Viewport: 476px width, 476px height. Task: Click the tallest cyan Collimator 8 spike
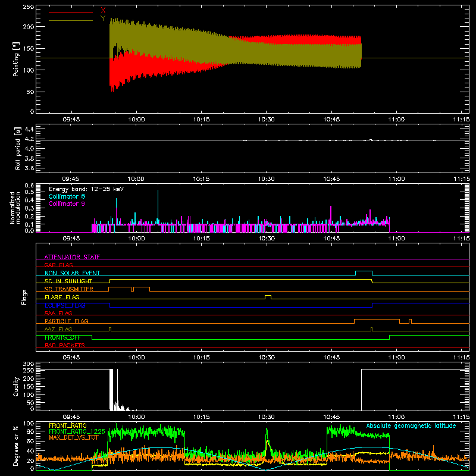click(158, 206)
